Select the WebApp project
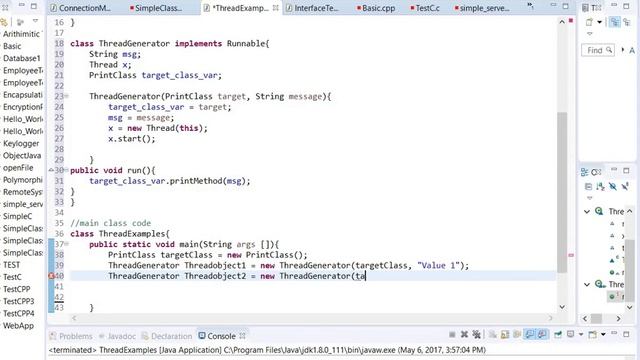The width and height of the screenshot is (640, 360). (x=18, y=326)
